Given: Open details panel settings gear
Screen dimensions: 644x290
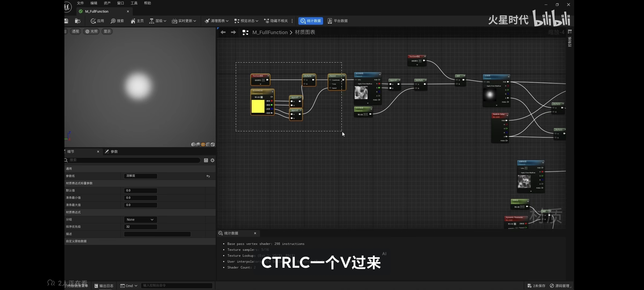Looking at the screenshot, I should 213,160.
